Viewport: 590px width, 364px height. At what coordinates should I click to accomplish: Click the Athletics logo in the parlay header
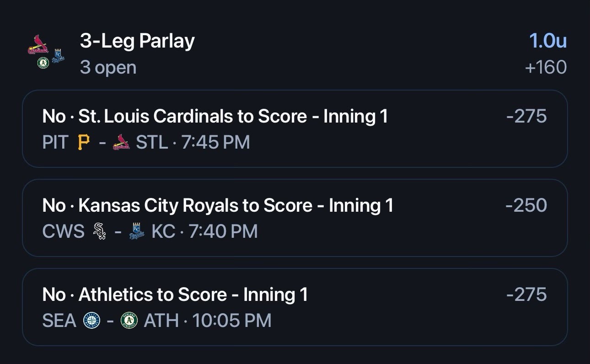[43, 63]
